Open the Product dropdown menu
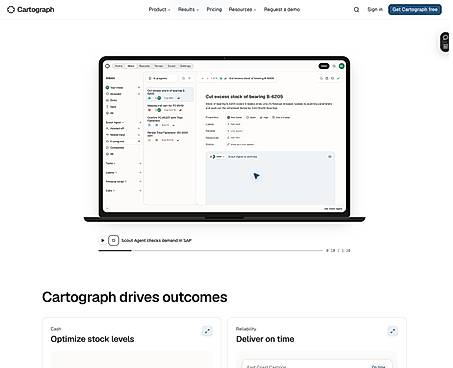The image size is (453, 368). (159, 10)
